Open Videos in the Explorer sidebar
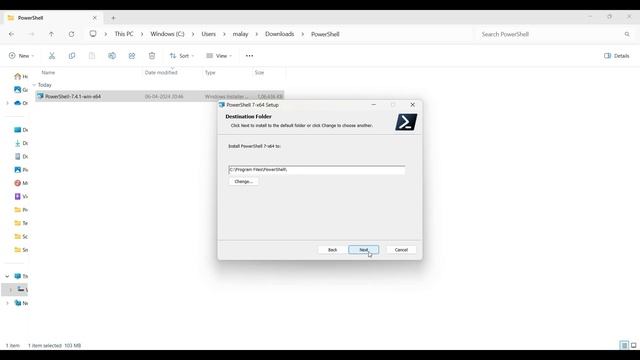This screenshot has width=640, height=360. tap(21, 197)
